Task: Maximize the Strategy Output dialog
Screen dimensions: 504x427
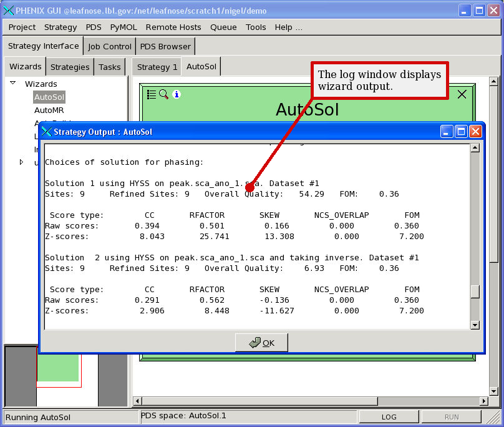Action: click(461, 132)
